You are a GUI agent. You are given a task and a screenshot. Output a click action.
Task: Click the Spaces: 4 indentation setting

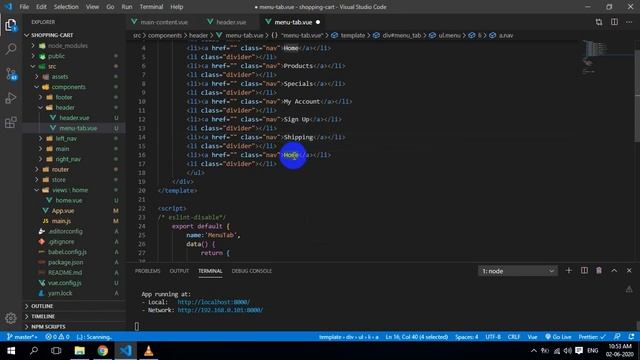(x=467, y=337)
